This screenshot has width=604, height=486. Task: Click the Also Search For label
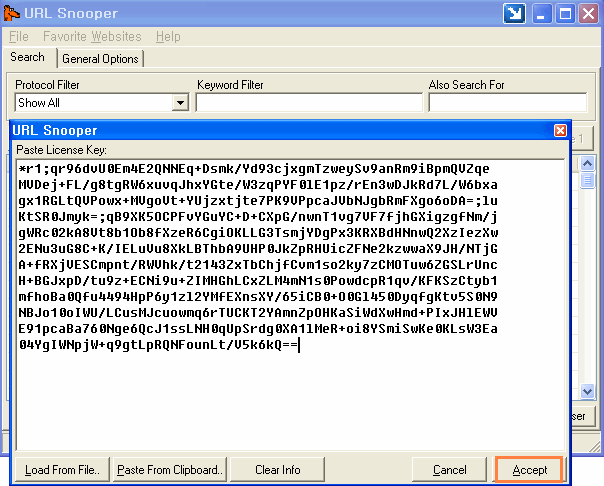pyautogui.click(x=466, y=85)
